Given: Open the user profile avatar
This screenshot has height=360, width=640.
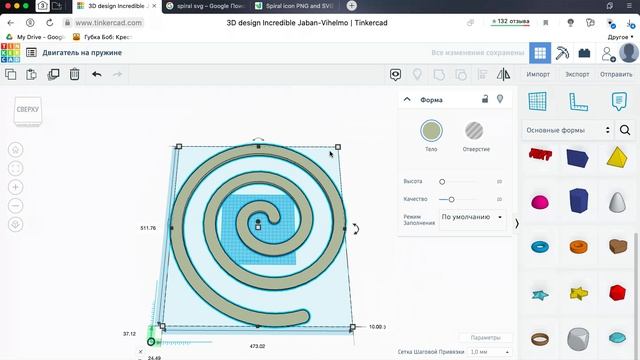Looking at the screenshot, I should 629,53.
